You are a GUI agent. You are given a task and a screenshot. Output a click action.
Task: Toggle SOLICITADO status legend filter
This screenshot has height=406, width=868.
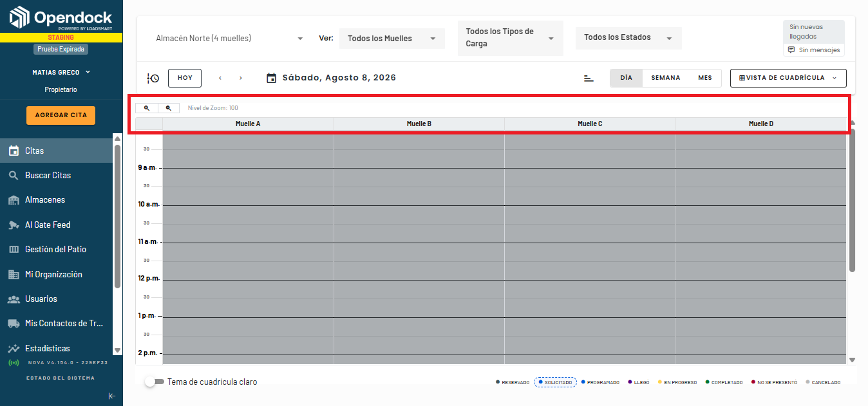coord(555,382)
